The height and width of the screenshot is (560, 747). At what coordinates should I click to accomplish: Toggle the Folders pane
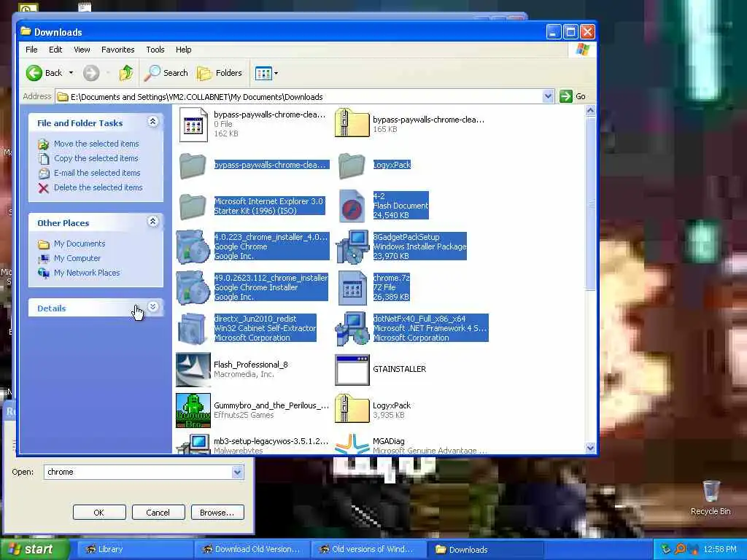coord(220,73)
